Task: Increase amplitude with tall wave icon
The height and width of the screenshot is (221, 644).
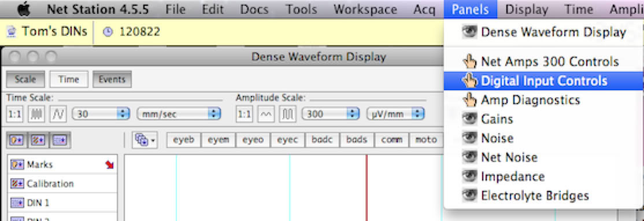Action: 287,114
